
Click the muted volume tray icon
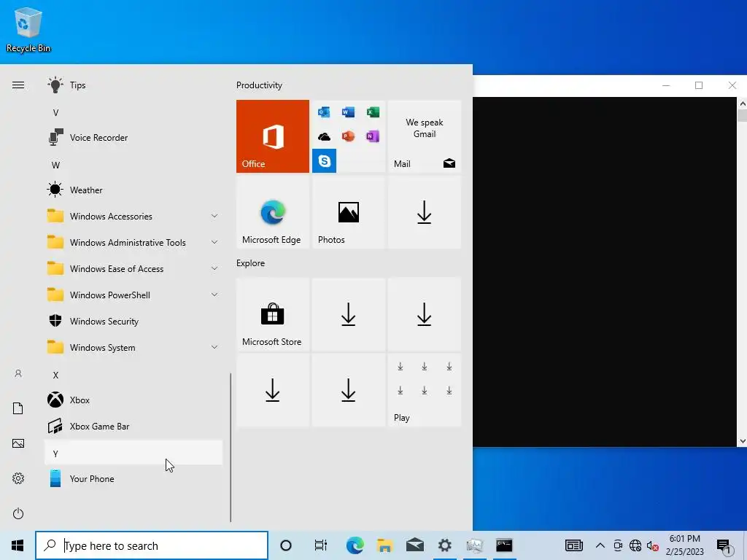click(653, 545)
